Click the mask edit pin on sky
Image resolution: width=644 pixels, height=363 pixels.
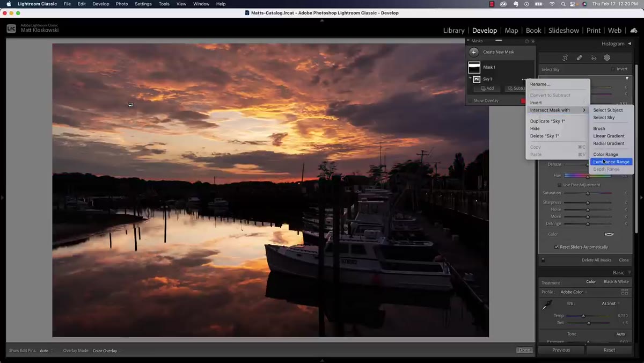point(130,105)
